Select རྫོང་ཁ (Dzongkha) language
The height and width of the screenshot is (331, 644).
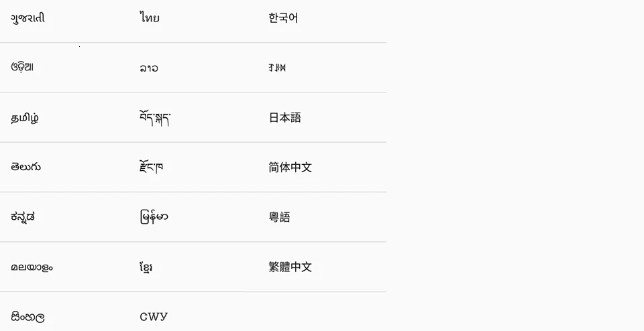[152, 167]
